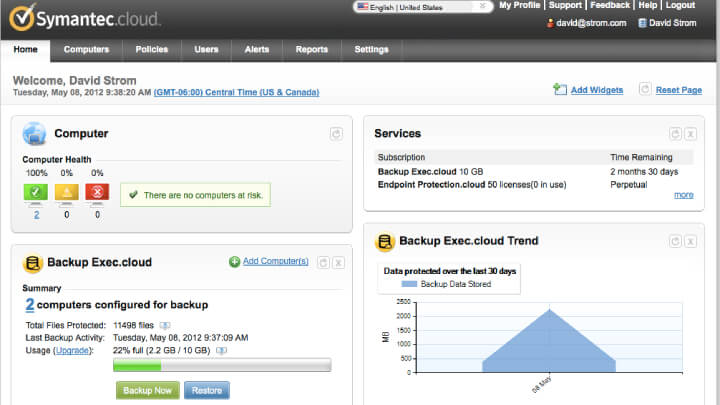Click the Perpetual time remaining value
720x405 pixels.
pyautogui.click(x=629, y=185)
